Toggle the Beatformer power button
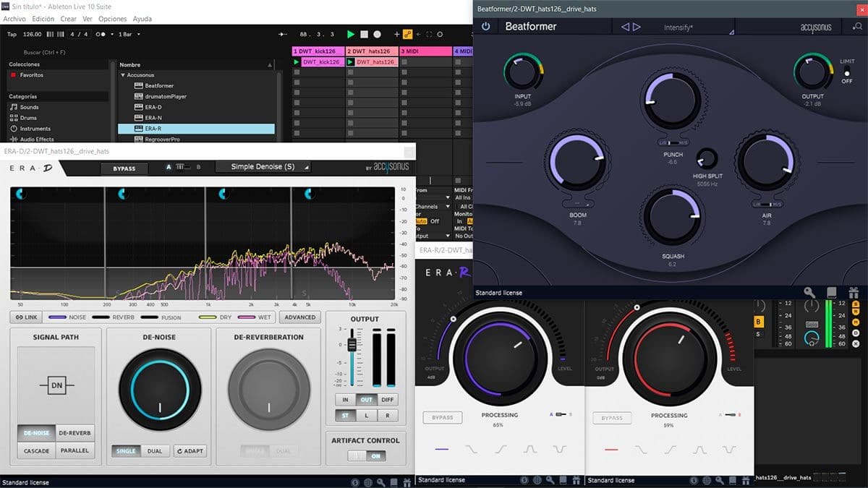868x488 pixels. (485, 27)
